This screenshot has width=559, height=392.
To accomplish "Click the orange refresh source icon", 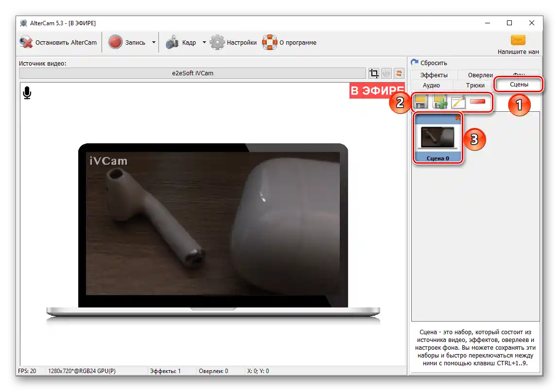I will [399, 73].
